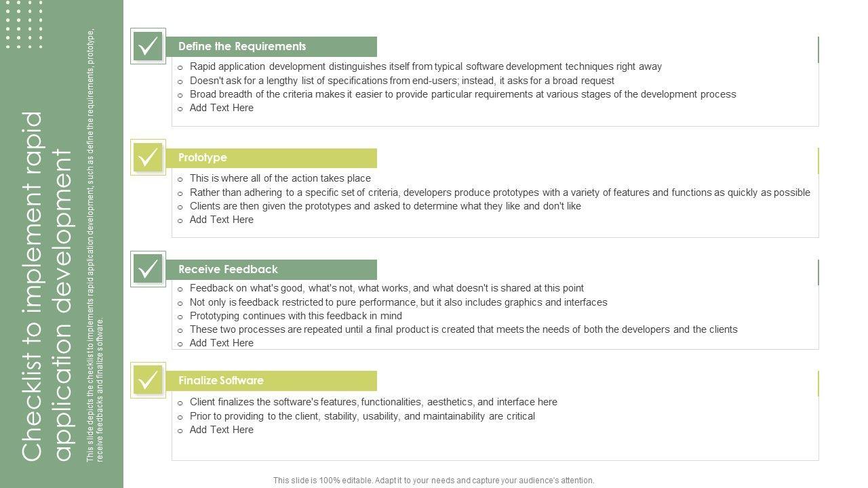The width and height of the screenshot is (868, 488).
Task: Click "Add Text Here" under Prototype
Action: click(221, 220)
